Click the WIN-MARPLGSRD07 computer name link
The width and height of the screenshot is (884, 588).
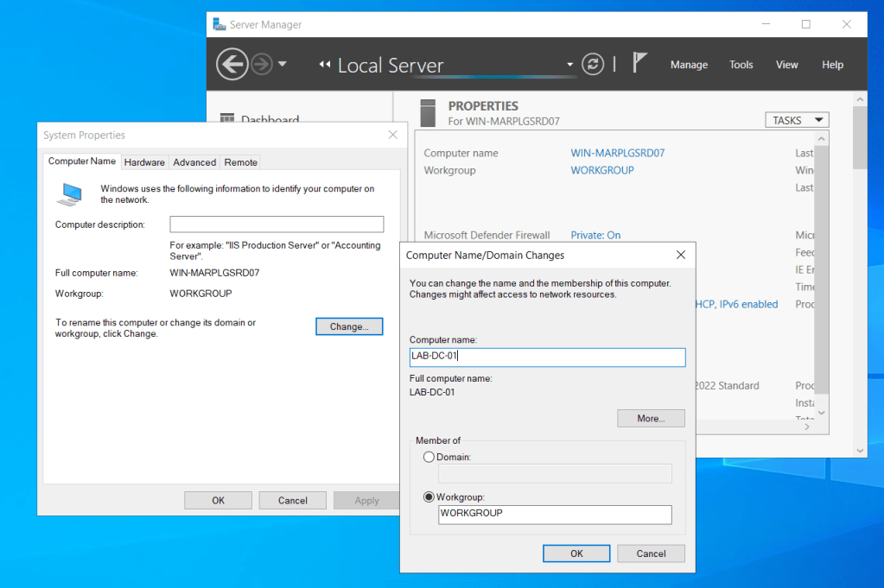click(617, 153)
